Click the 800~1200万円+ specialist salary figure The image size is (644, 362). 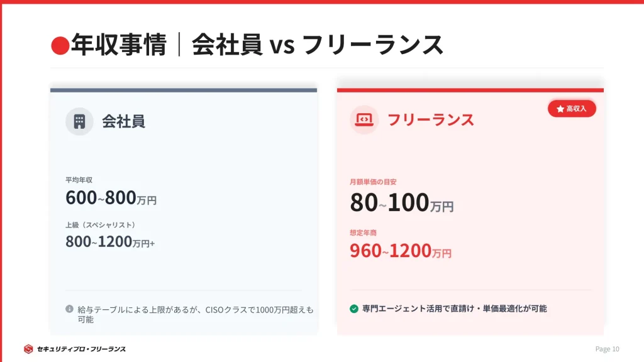click(x=110, y=241)
